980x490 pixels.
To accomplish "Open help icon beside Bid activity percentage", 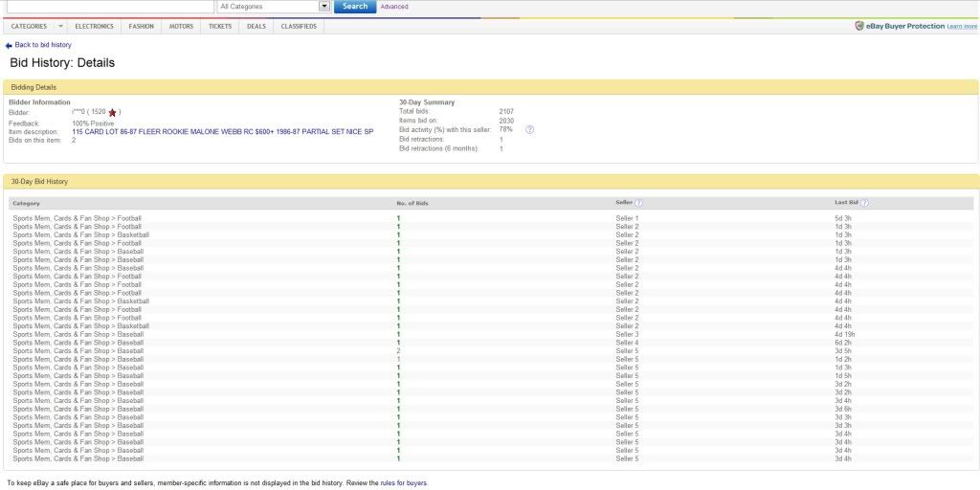I will [x=529, y=129].
